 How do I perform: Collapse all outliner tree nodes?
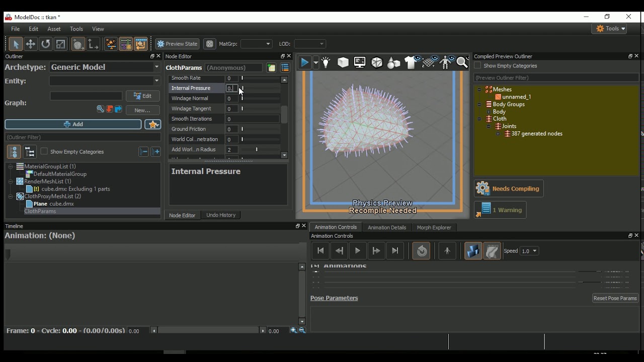(x=143, y=152)
